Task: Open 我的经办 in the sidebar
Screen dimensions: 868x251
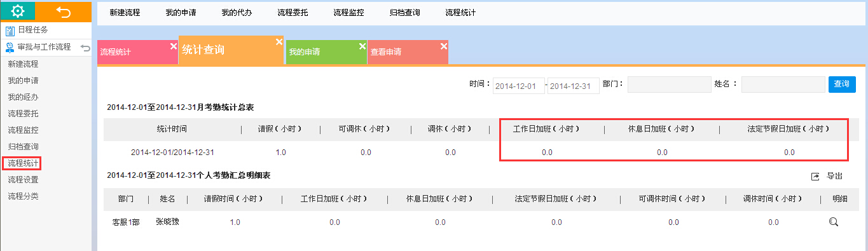Action: [x=23, y=97]
